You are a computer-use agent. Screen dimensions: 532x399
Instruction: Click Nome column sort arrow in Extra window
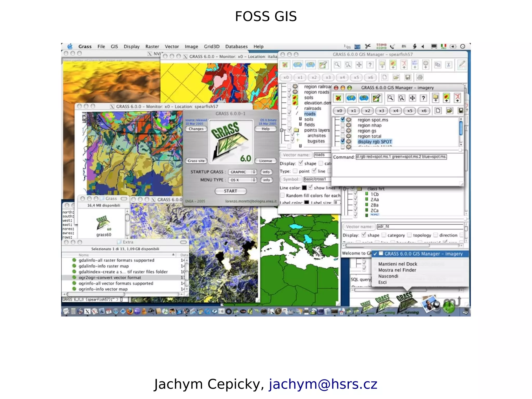coord(173,255)
